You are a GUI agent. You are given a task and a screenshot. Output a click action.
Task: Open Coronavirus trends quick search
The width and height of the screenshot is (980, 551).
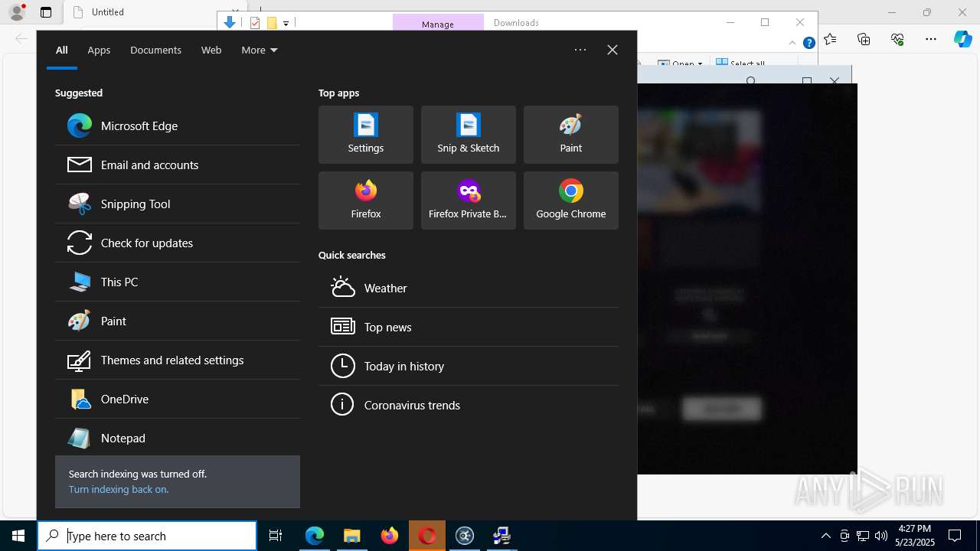[469, 405]
